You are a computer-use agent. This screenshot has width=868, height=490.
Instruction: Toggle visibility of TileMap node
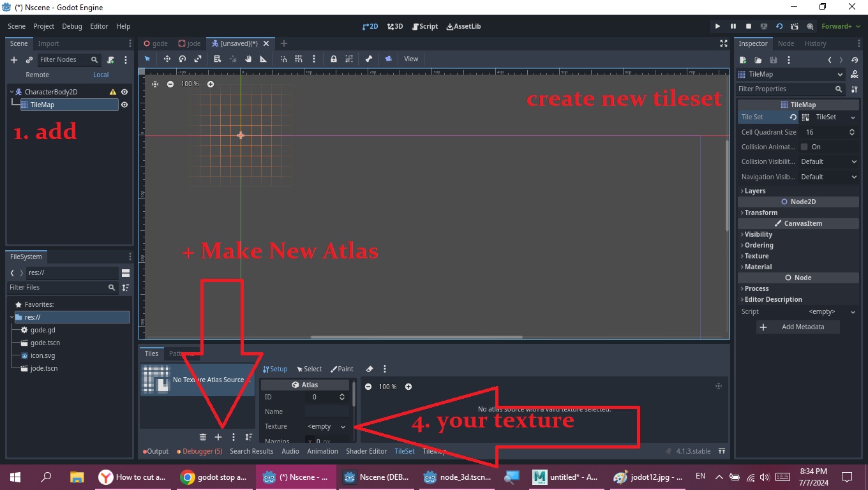[124, 105]
